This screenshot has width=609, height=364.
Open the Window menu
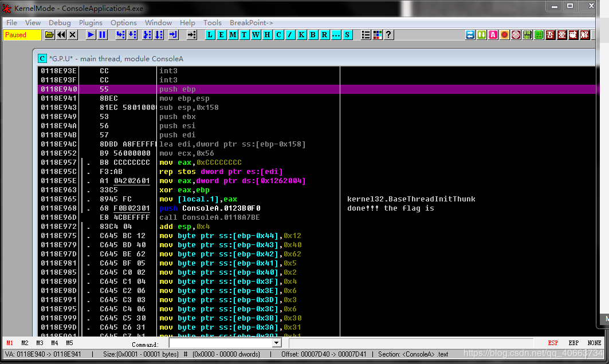(x=159, y=23)
